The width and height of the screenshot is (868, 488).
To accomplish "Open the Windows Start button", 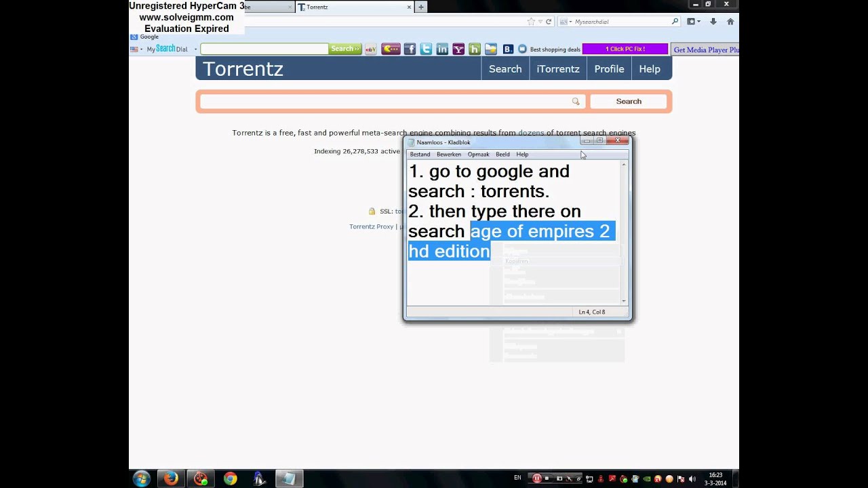I will click(141, 479).
